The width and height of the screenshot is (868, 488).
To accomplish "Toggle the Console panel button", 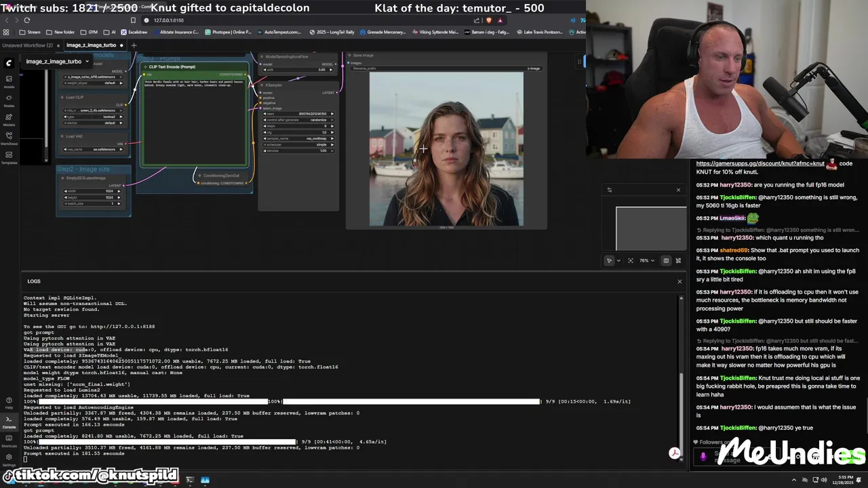I will pos(9,422).
